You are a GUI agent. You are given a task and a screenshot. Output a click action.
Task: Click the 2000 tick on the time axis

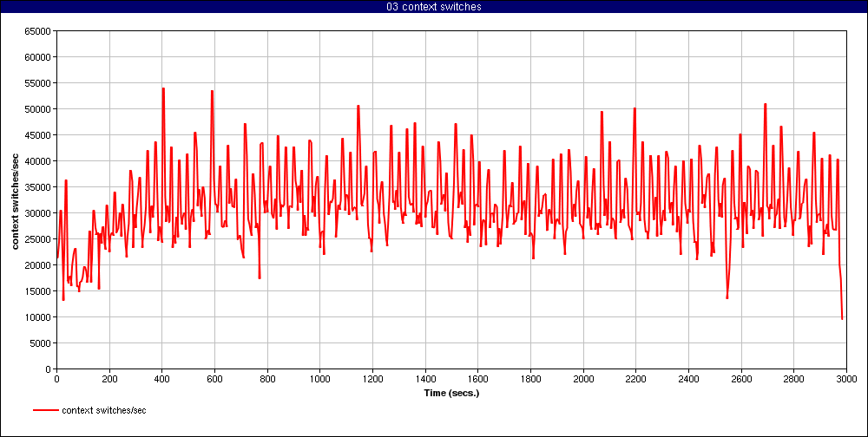pyautogui.click(x=583, y=379)
